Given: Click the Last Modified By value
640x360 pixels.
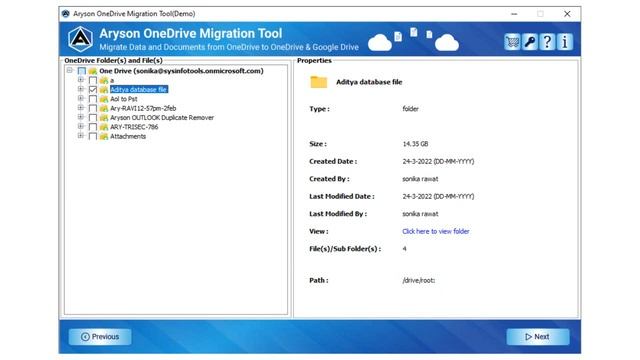Looking at the screenshot, I should click(420, 214).
